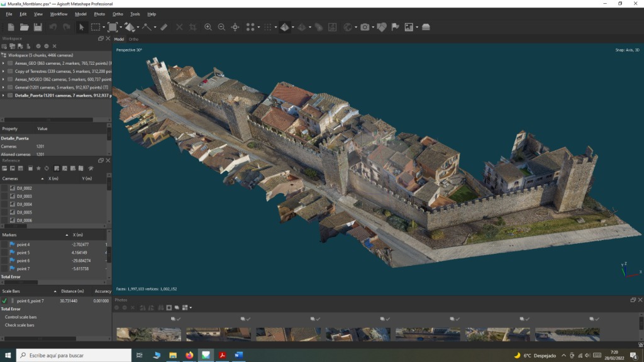Select the Rectangle Selection tool

point(96,27)
